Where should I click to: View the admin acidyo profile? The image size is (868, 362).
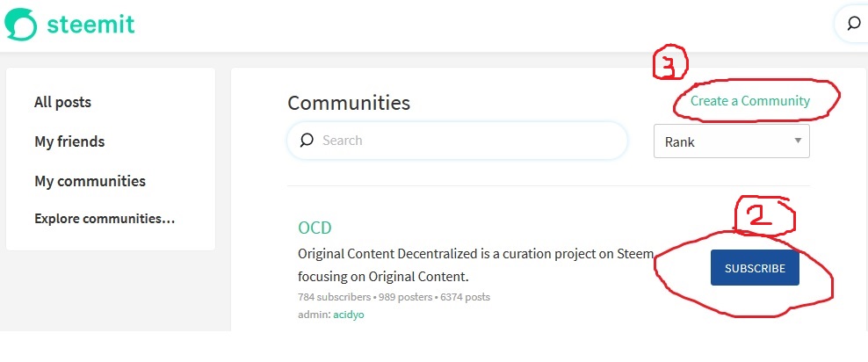point(349,315)
